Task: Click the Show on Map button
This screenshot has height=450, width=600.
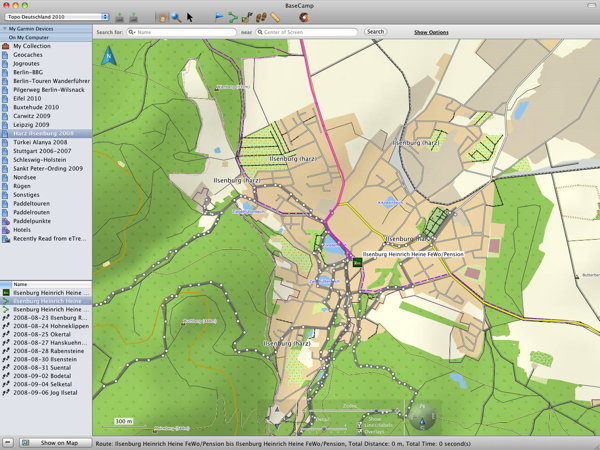Action: coord(55,443)
